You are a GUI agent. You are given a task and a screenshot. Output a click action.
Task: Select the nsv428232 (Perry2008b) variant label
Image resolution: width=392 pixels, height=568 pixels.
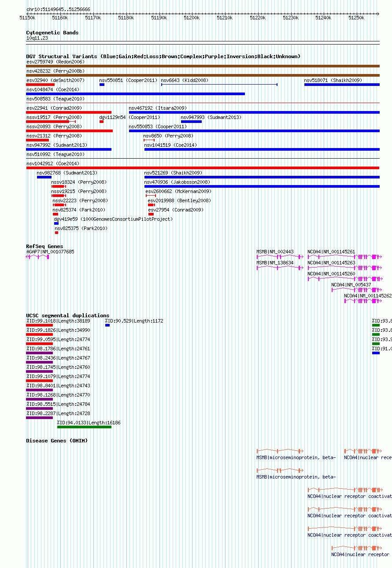(x=55, y=71)
